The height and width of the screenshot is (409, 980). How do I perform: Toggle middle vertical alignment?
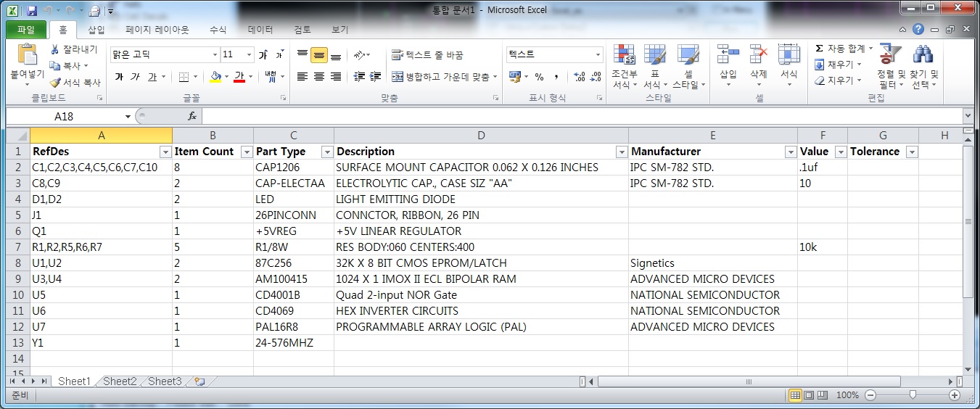(x=319, y=55)
